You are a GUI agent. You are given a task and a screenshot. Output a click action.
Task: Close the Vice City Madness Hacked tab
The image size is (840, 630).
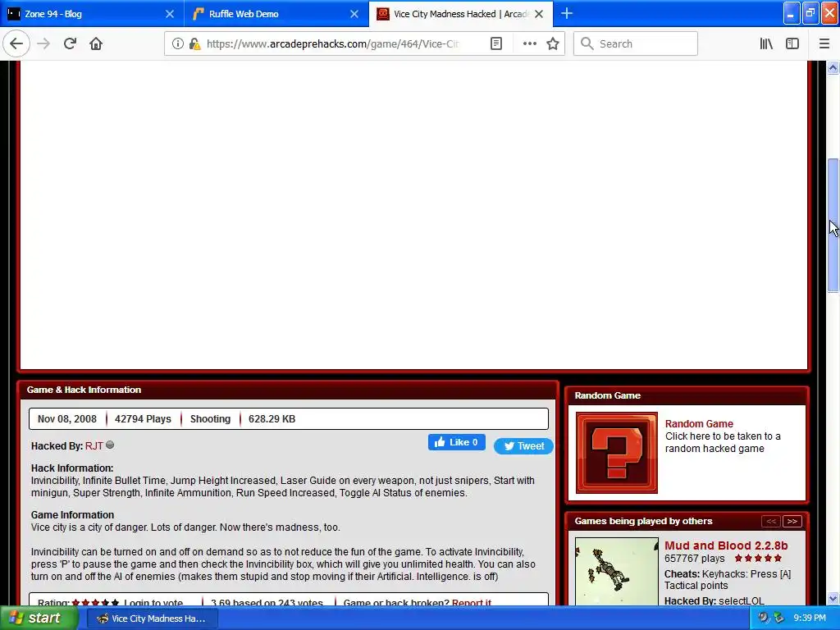pos(539,14)
